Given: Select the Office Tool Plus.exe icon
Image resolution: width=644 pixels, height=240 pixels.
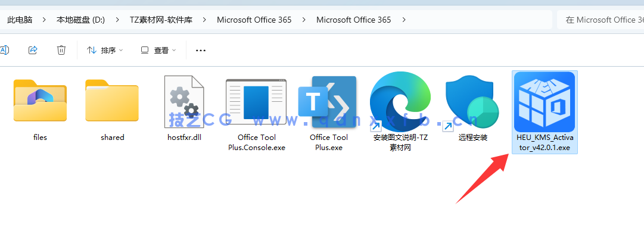Looking at the screenshot, I should click(x=328, y=102).
